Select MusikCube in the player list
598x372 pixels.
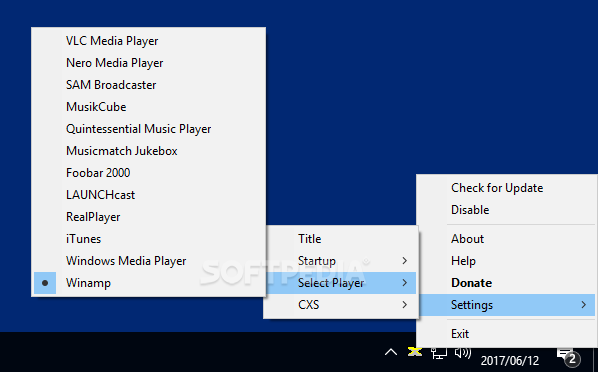pyautogui.click(x=148, y=107)
